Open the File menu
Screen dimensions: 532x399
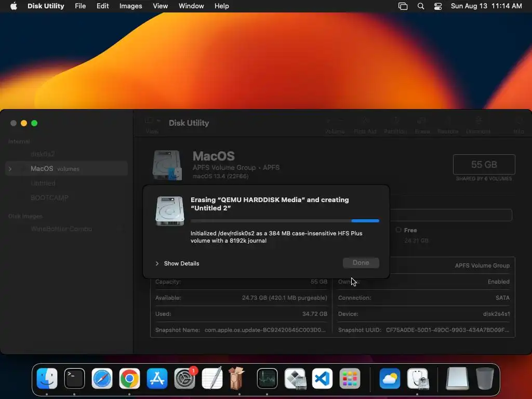point(81,6)
